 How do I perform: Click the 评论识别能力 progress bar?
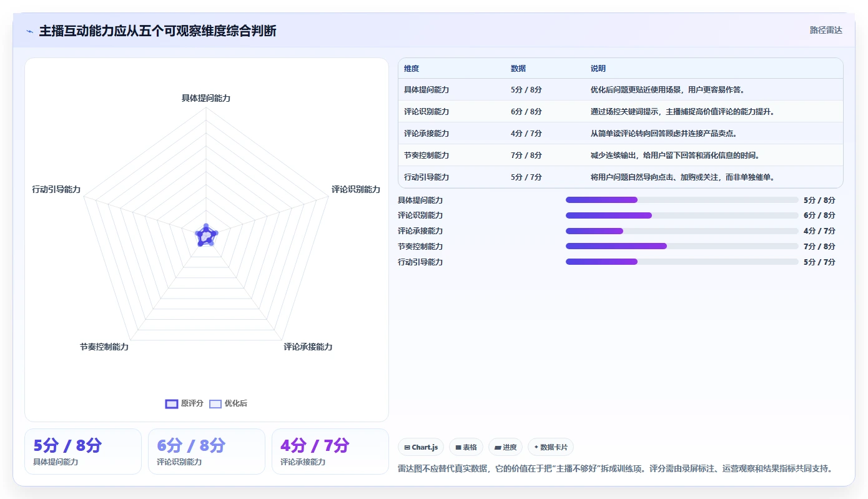click(x=682, y=215)
